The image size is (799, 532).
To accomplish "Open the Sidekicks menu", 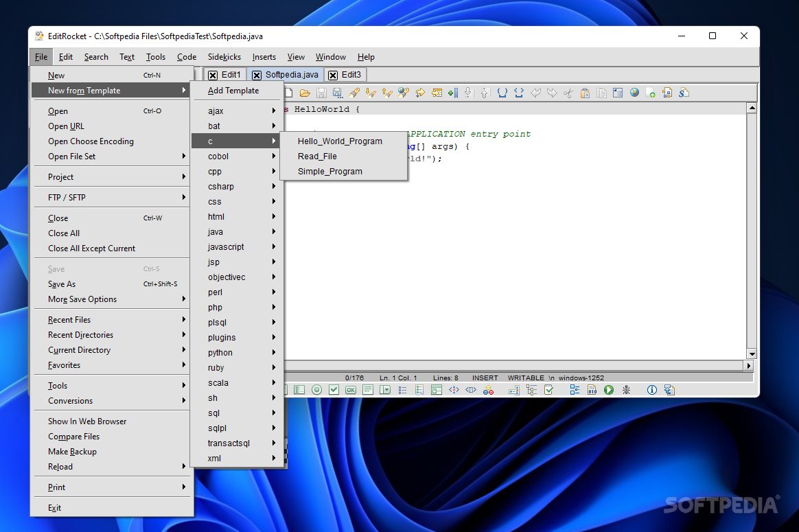I will pyautogui.click(x=224, y=57).
